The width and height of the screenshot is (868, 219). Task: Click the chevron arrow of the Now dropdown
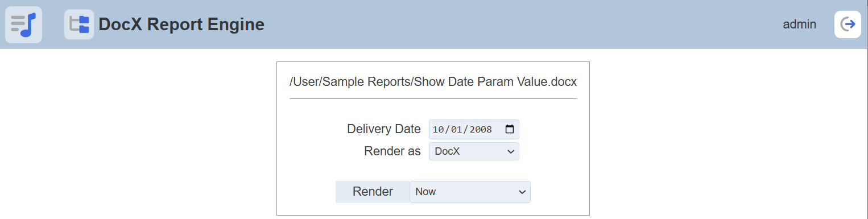coord(522,192)
